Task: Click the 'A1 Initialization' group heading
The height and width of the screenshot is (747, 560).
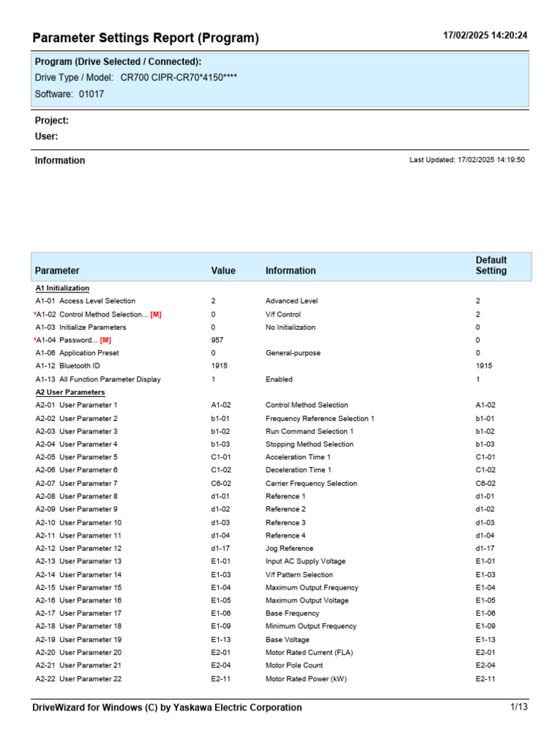Action: 63,288
